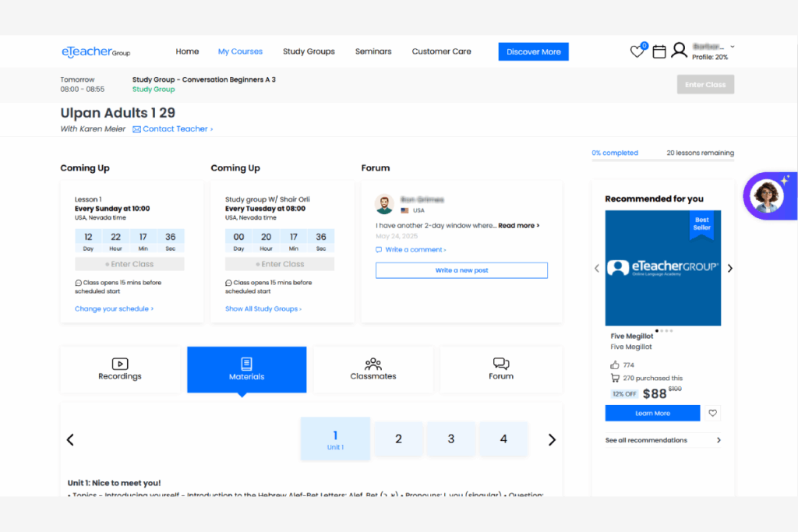Image resolution: width=798 pixels, height=532 pixels.
Task: Click the clock icon by Lesson 1 class opens note
Action: pos(79,283)
